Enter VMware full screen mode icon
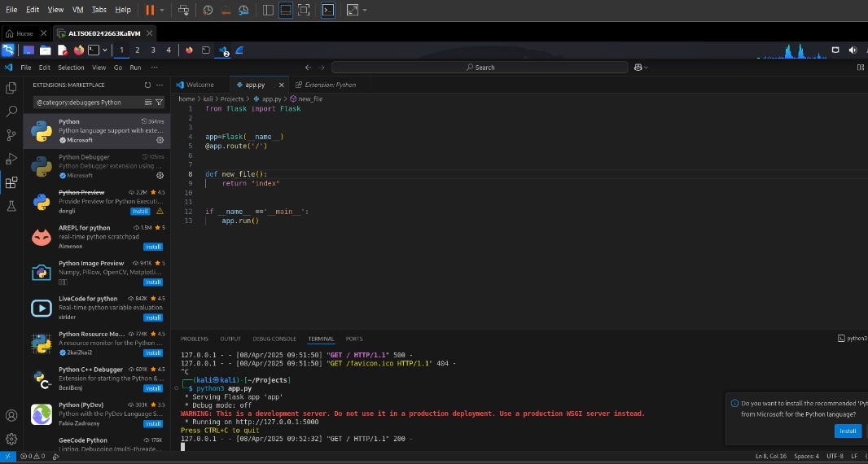 304,10
